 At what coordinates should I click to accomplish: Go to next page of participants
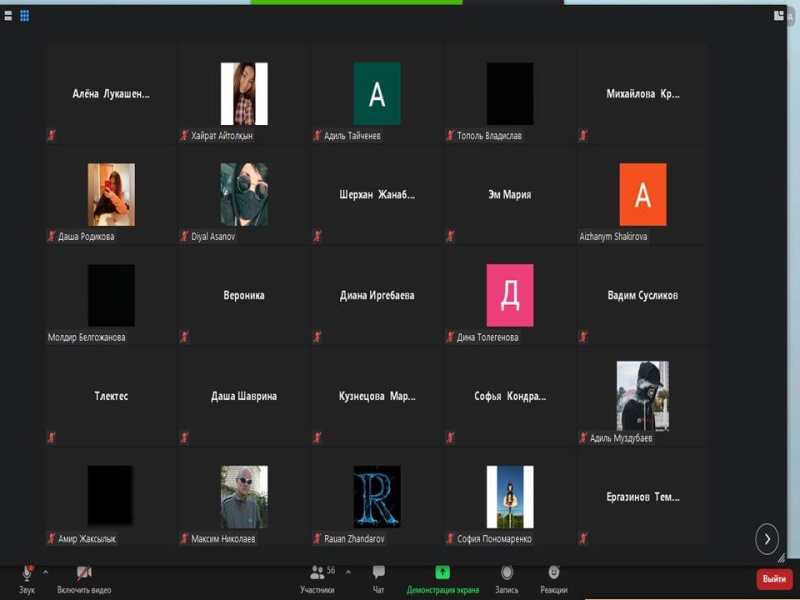[x=767, y=539]
